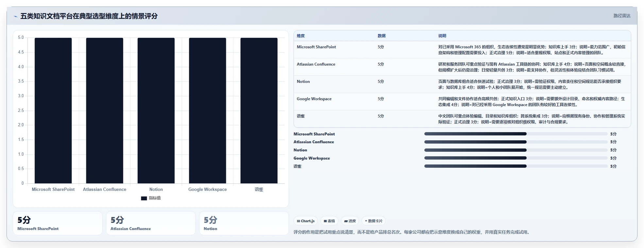Select the Notion bar in the chart

(156, 111)
